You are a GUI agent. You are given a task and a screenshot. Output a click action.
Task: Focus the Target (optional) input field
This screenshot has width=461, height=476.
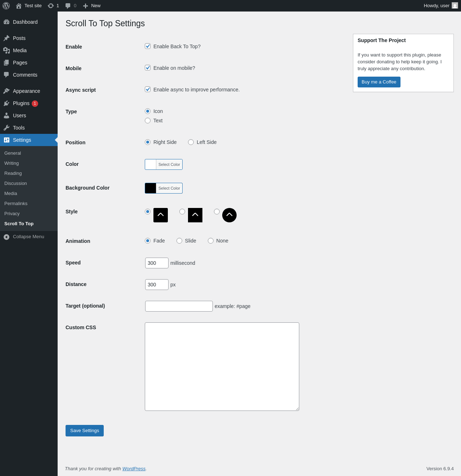point(179,306)
